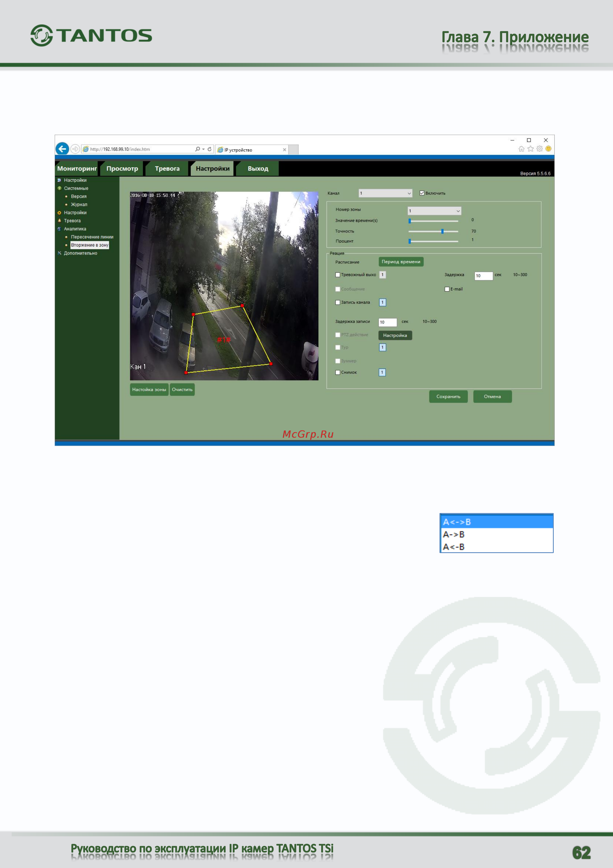Click the Период времени button
The width and height of the screenshot is (613, 868).
pos(401,262)
